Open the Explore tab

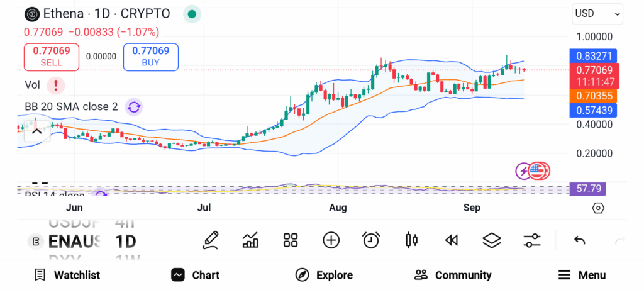tap(324, 275)
